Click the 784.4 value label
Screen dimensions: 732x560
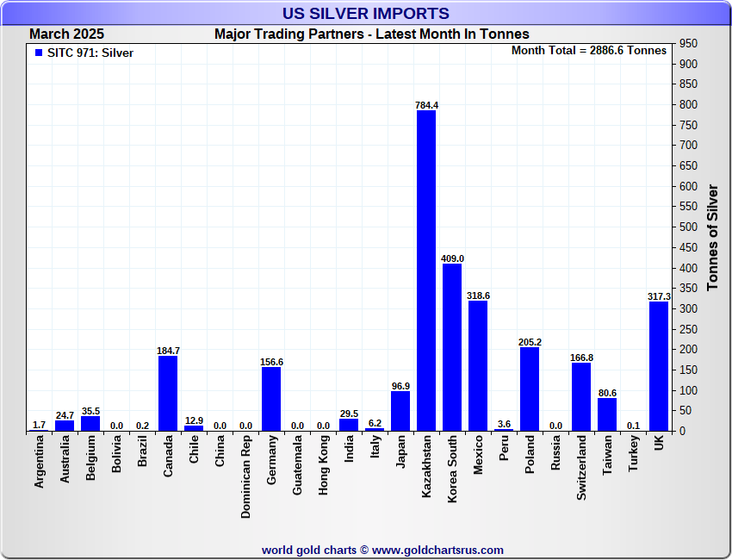pos(426,105)
